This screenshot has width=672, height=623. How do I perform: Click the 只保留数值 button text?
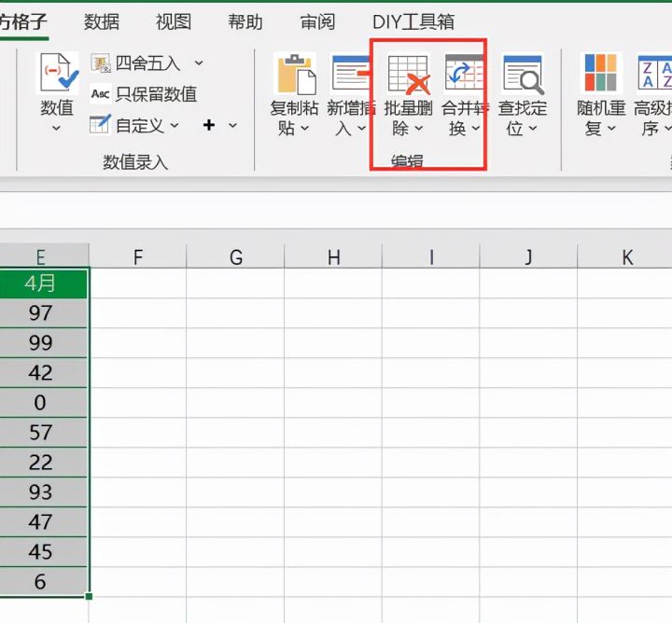click(156, 94)
